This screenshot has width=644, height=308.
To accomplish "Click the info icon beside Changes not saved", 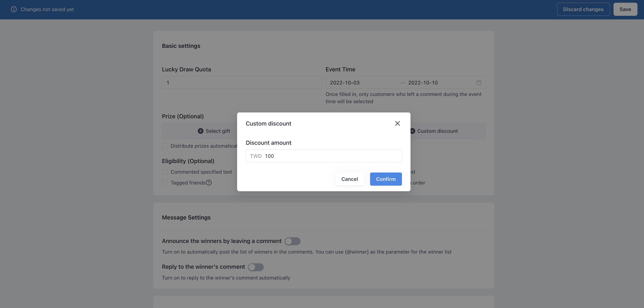I will pyautogui.click(x=14, y=9).
